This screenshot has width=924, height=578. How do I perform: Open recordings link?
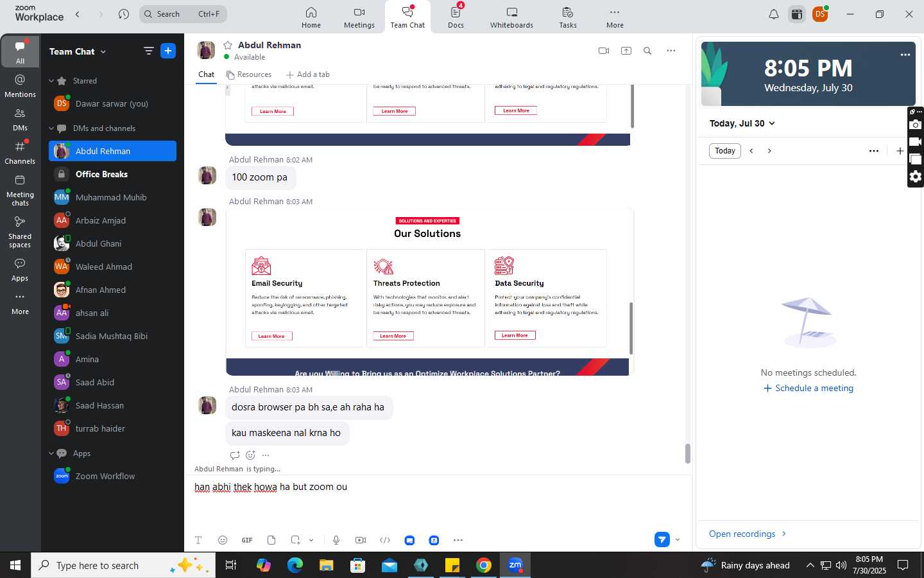(747, 534)
